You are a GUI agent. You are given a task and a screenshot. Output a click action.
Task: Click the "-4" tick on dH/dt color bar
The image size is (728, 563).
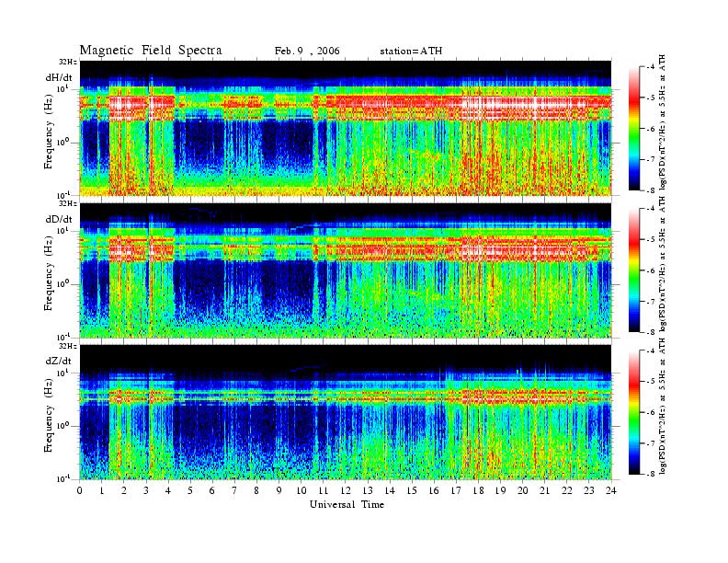(652, 67)
